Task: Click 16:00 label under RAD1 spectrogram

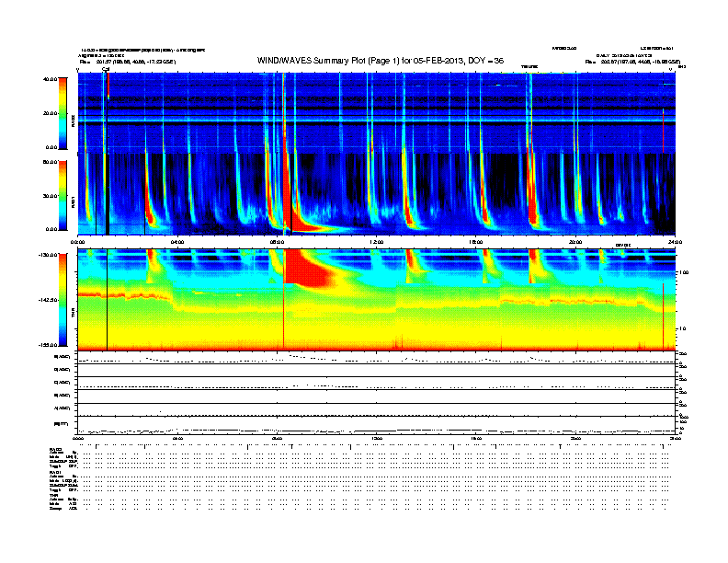Action: click(476, 242)
